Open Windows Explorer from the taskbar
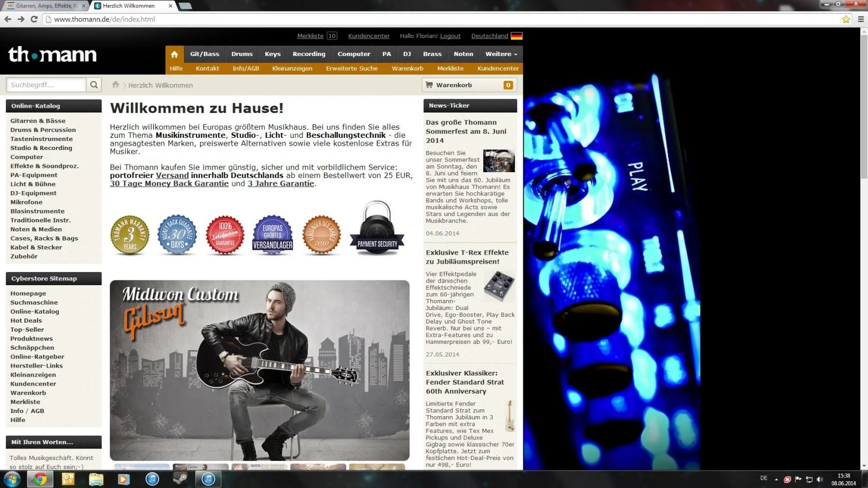 (x=96, y=479)
